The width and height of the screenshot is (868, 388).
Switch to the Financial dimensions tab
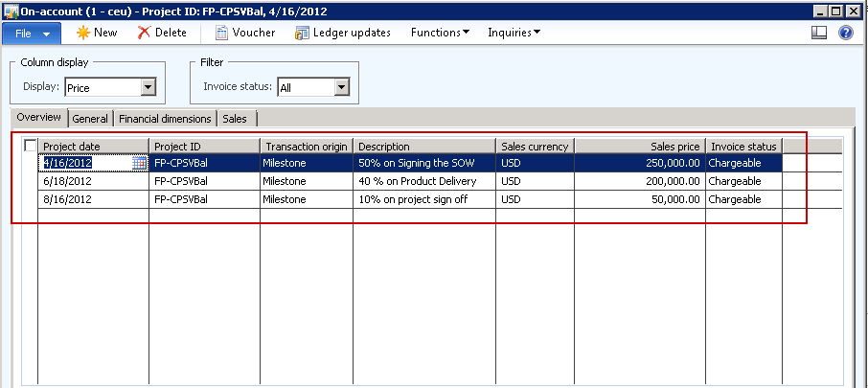pos(165,119)
